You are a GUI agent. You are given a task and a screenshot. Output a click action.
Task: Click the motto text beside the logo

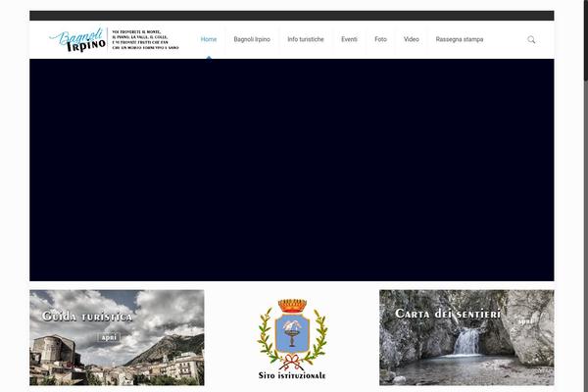[145, 40]
